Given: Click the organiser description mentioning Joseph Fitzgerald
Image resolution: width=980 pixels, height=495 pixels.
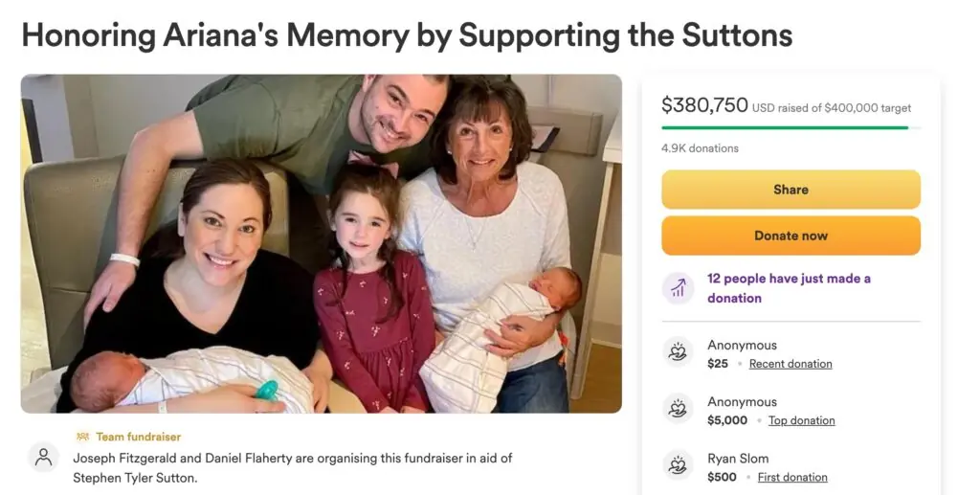Looking at the screenshot, I should (x=292, y=467).
